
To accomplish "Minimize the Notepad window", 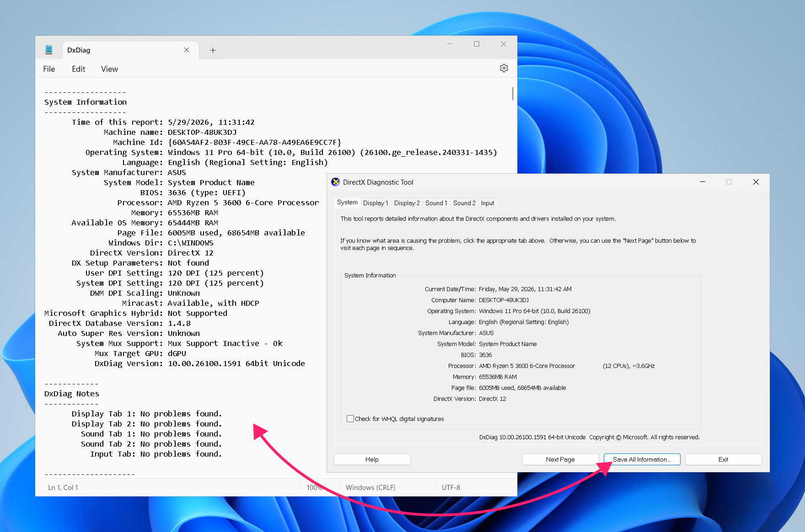I will point(450,44).
